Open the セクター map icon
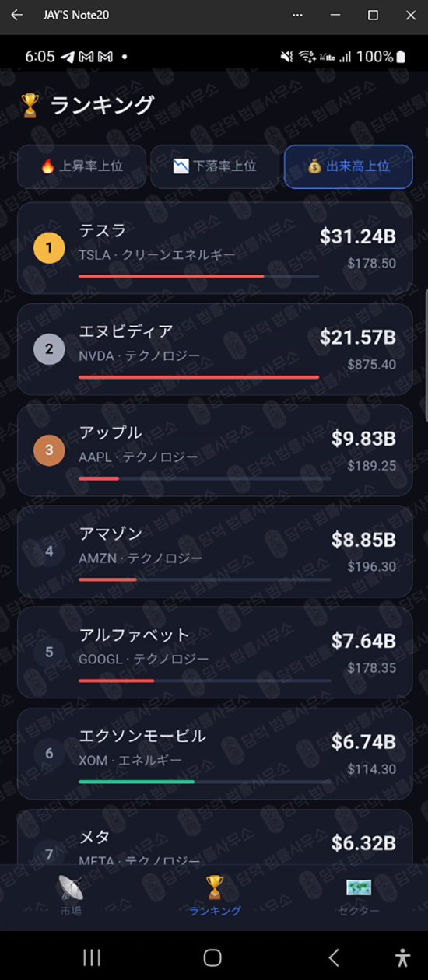This screenshot has width=428, height=980. (x=359, y=887)
